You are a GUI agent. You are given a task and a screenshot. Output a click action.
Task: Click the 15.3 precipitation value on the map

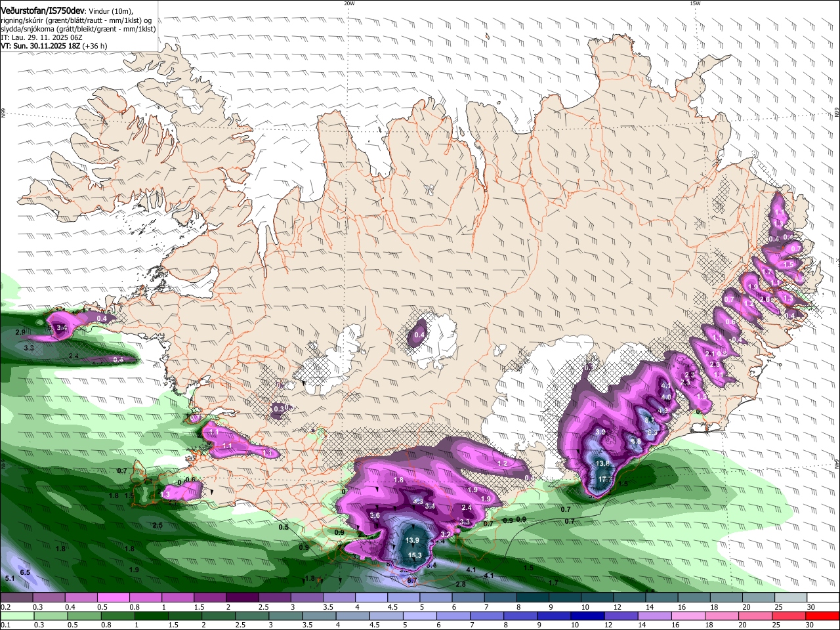(x=415, y=555)
